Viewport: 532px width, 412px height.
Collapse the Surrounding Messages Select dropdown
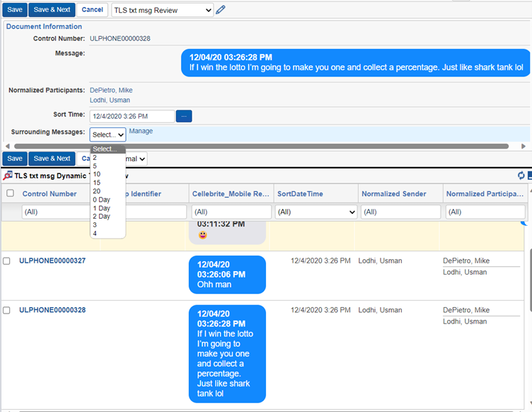[x=108, y=134]
